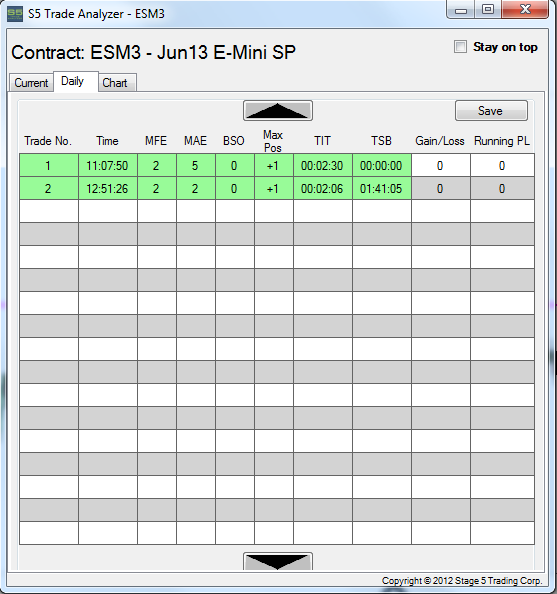Page up with the black up arrow
The width and height of the screenshot is (557, 594).
[278, 111]
